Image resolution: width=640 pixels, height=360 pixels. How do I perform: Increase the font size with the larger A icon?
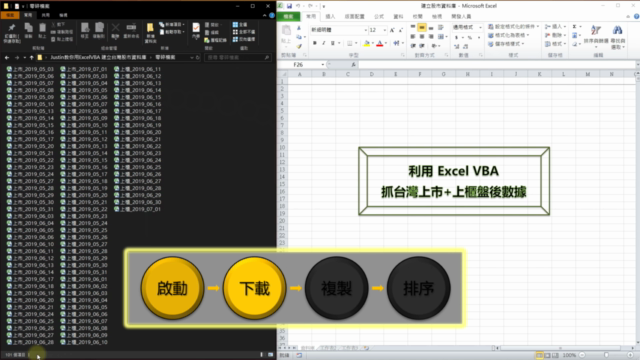(392, 30)
